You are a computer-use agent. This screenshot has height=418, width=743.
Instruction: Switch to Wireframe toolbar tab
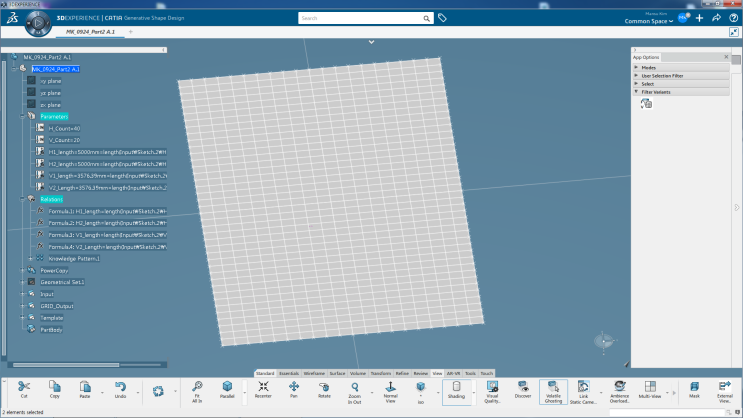click(x=314, y=373)
